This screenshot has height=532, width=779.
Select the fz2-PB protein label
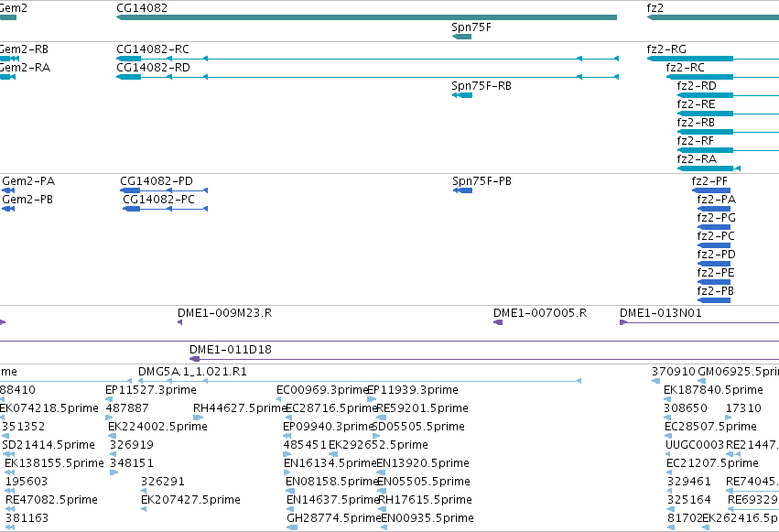pyautogui.click(x=716, y=291)
